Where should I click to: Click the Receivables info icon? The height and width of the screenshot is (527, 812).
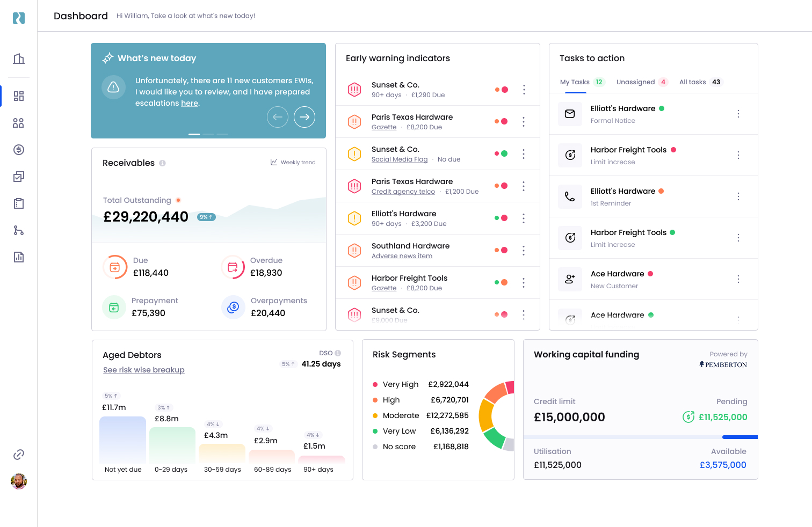162,163
